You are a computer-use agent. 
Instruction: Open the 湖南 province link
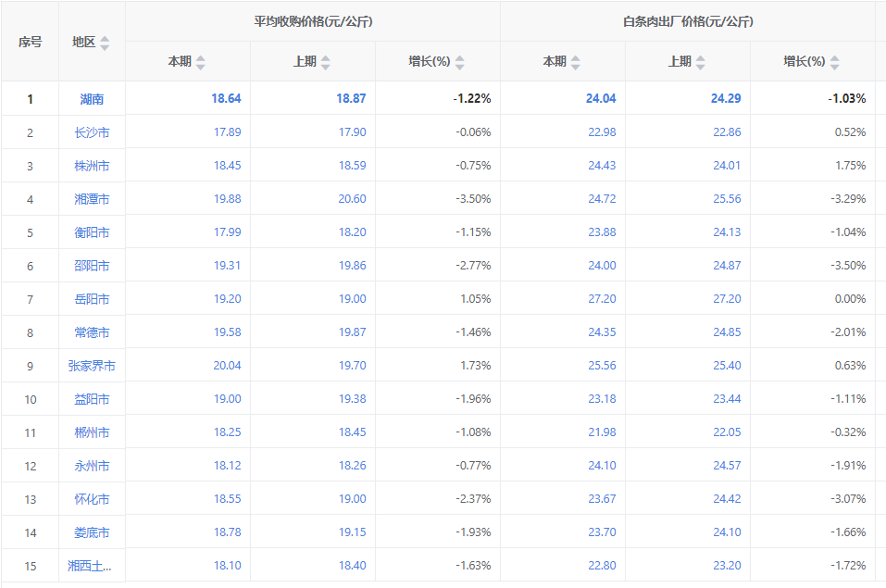pos(92,99)
